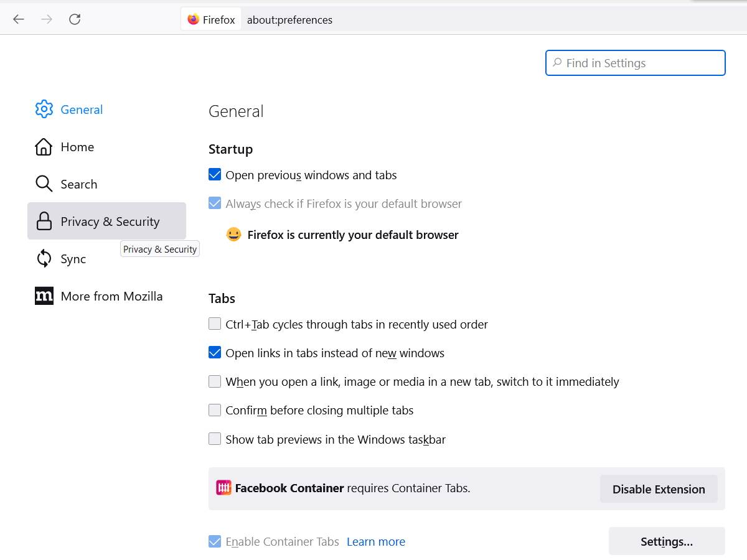This screenshot has height=560, width=747.
Task: Uncheck Open previous windows and tabs
Action: click(215, 175)
